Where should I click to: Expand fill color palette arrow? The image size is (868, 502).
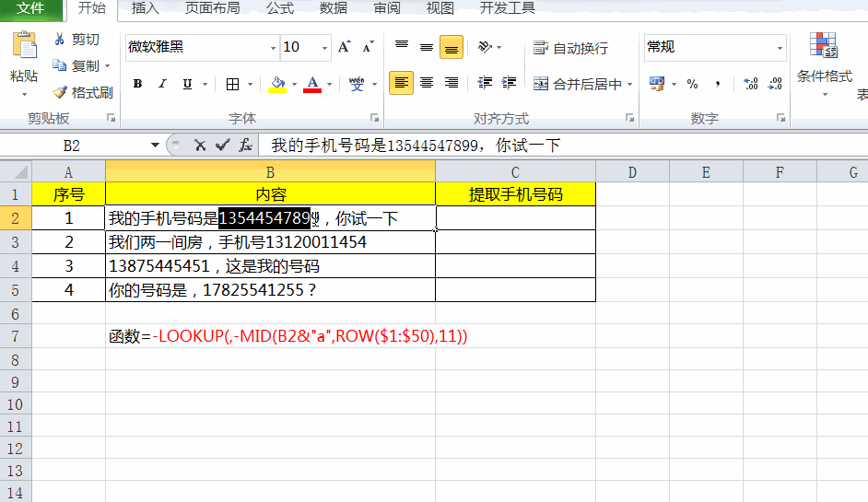point(295,84)
